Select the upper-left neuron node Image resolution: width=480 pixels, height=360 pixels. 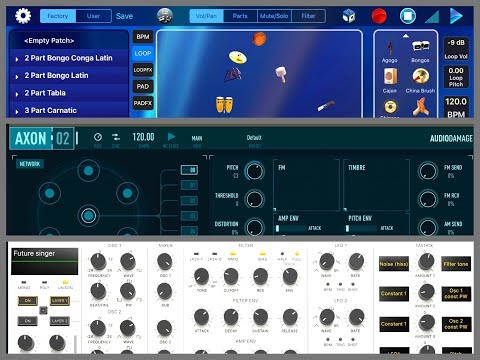tap(50, 193)
